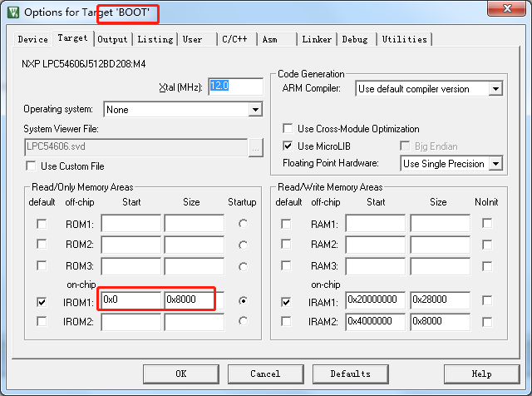The width and height of the screenshot is (532, 396).
Task: Switch to the Linker tab
Action: pos(317,39)
